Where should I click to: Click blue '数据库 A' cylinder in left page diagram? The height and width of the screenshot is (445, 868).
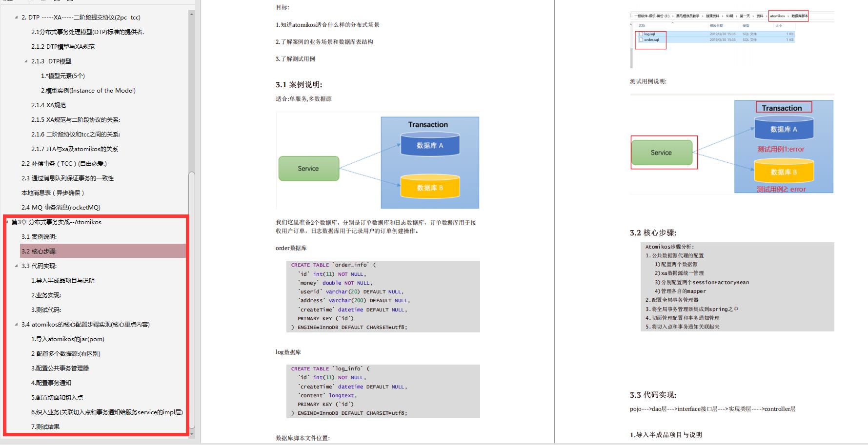[x=430, y=144]
